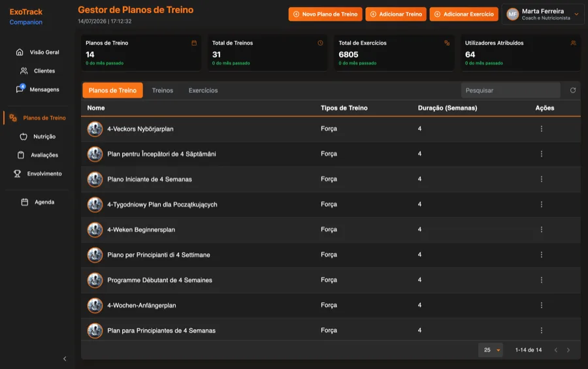Image resolution: width=588 pixels, height=369 pixels.
Task: Open rows-per-page dropdown showing 25
Action: (x=491, y=350)
